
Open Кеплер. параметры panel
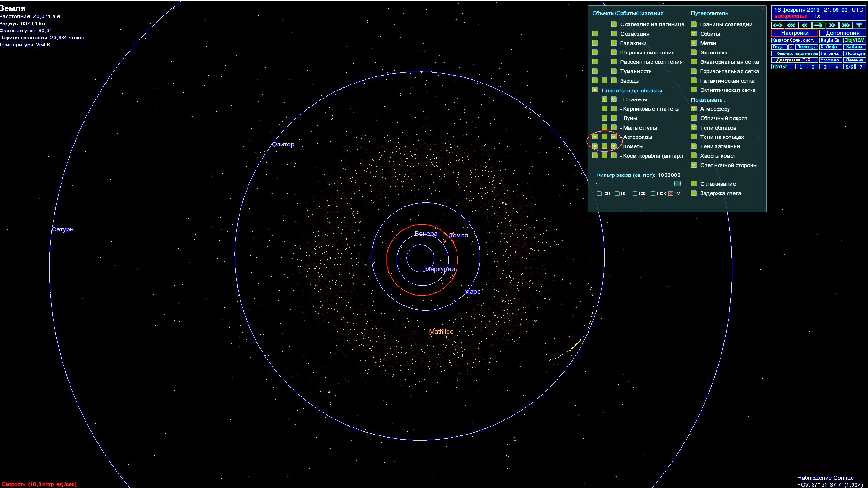pos(795,53)
